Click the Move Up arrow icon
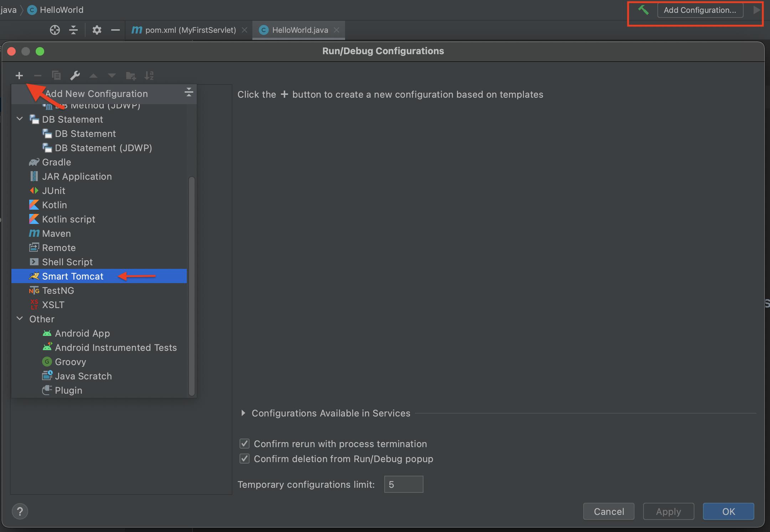770x532 pixels. [x=93, y=76]
